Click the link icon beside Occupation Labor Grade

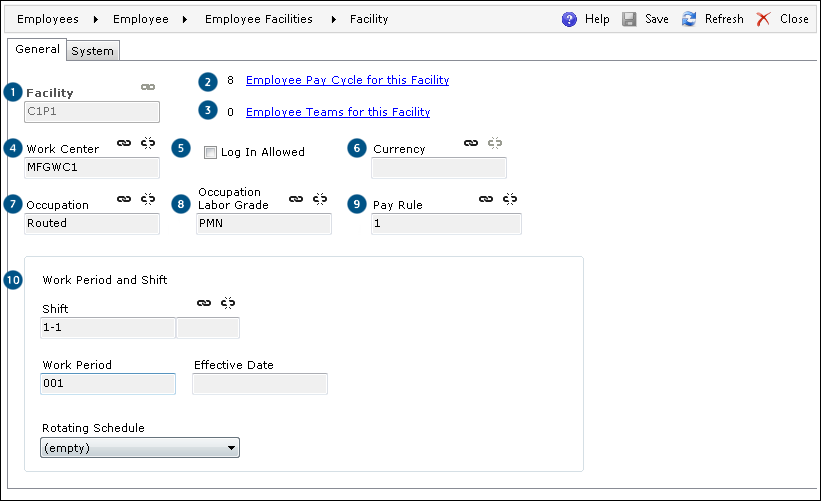click(296, 199)
